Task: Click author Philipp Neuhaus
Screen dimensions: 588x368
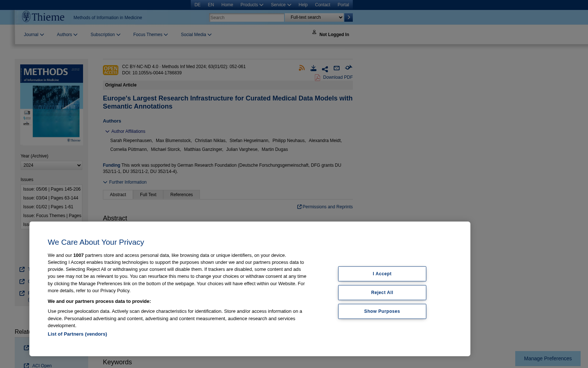Action: pyautogui.click(x=288, y=141)
